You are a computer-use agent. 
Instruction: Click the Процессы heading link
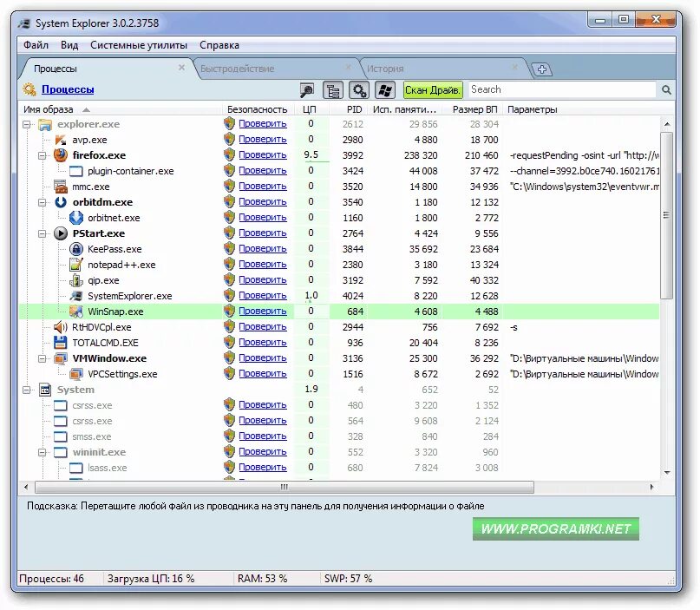68,89
